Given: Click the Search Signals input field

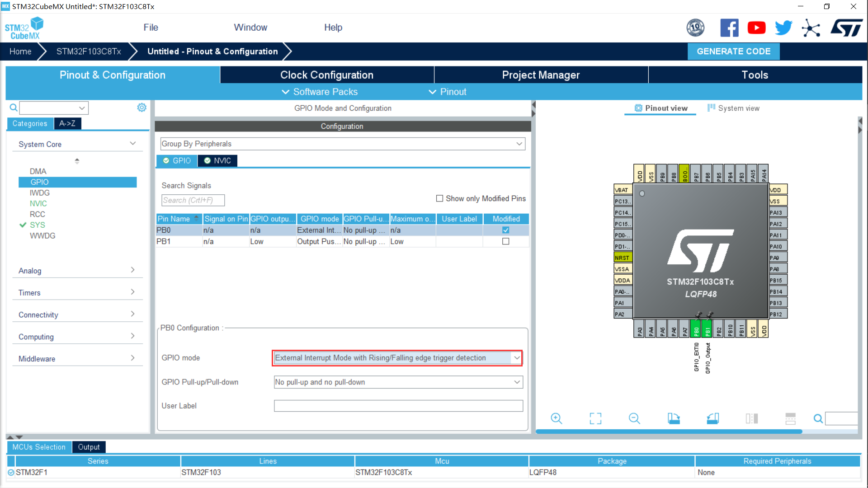Looking at the screenshot, I should click(x=193, y=200).
